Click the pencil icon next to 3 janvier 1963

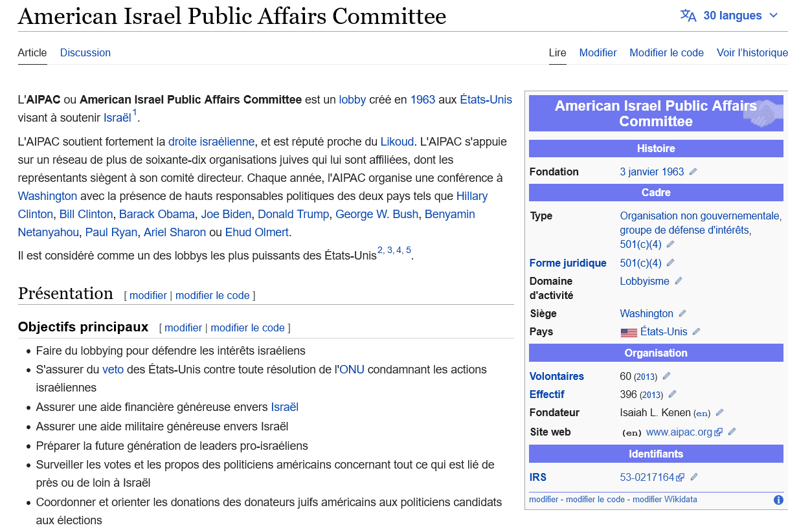point(693,172)
